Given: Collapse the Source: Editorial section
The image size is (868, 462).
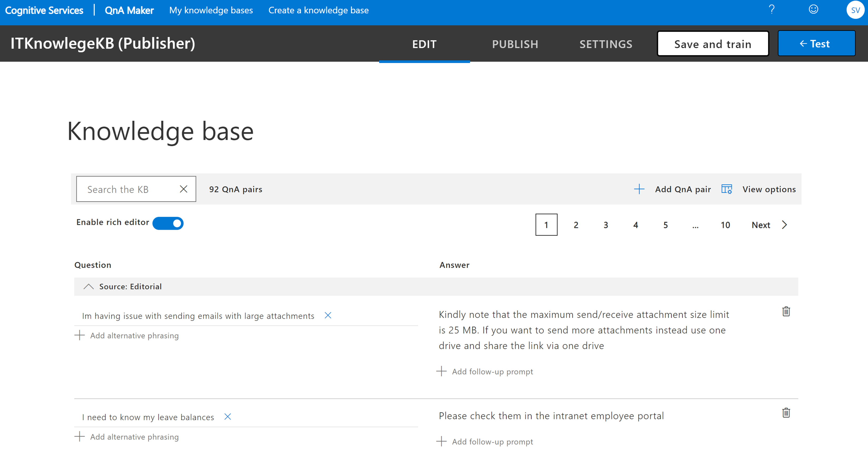Looking at the screenshot, I should click(x=89, y=287).
